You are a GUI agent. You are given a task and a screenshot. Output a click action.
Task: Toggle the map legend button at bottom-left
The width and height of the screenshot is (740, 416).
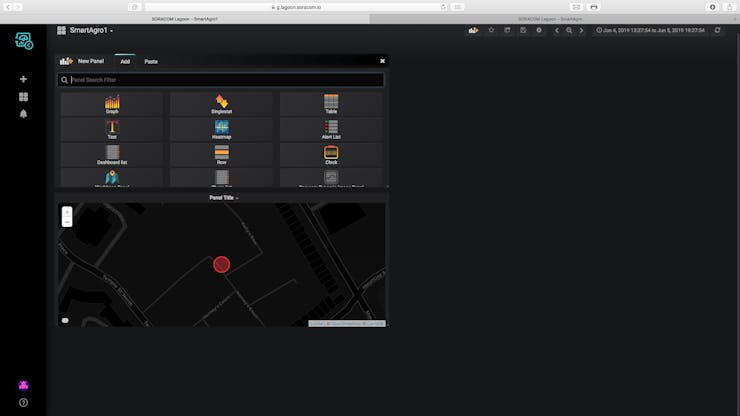(65, 321)
